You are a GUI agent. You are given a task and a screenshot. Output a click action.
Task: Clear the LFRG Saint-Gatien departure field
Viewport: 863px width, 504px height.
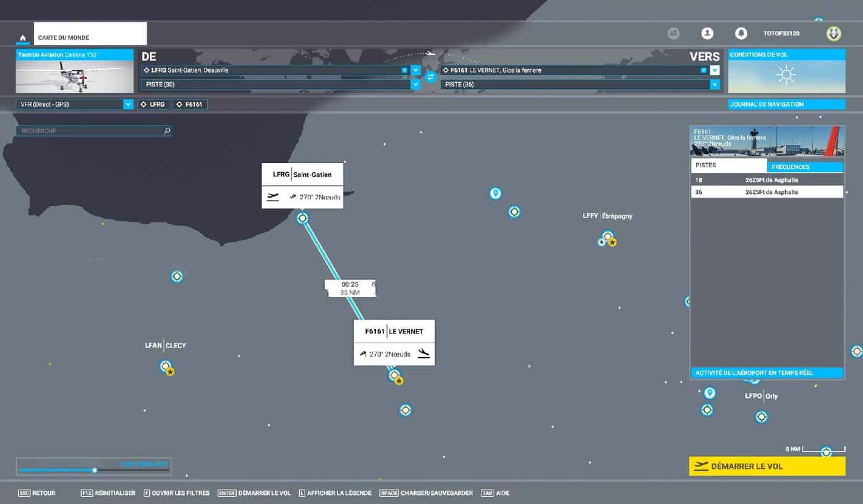[x=404, y=70]
